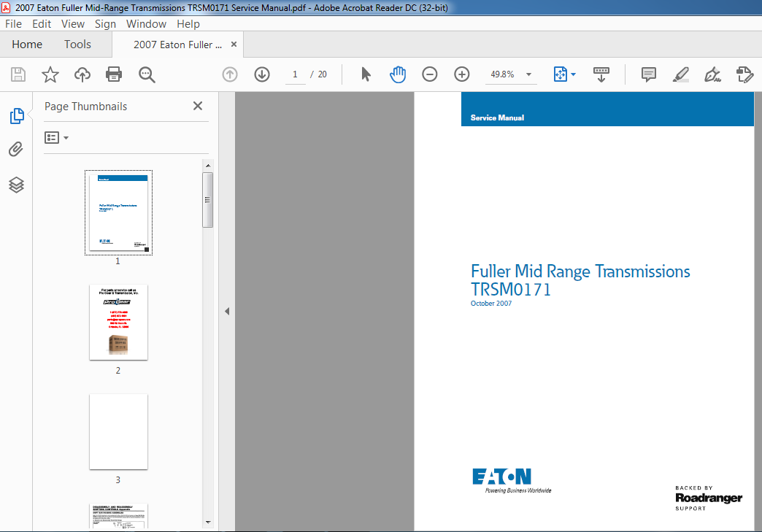Click the 'TRSM0171' text in the document
The height and width of the screenshot is (532, 762).
tap(511, 290)
